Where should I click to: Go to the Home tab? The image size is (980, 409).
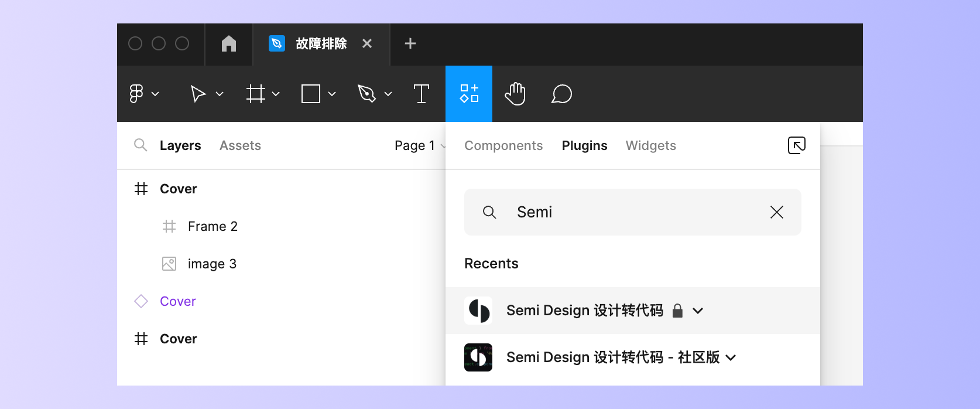(x=229, y=43)
